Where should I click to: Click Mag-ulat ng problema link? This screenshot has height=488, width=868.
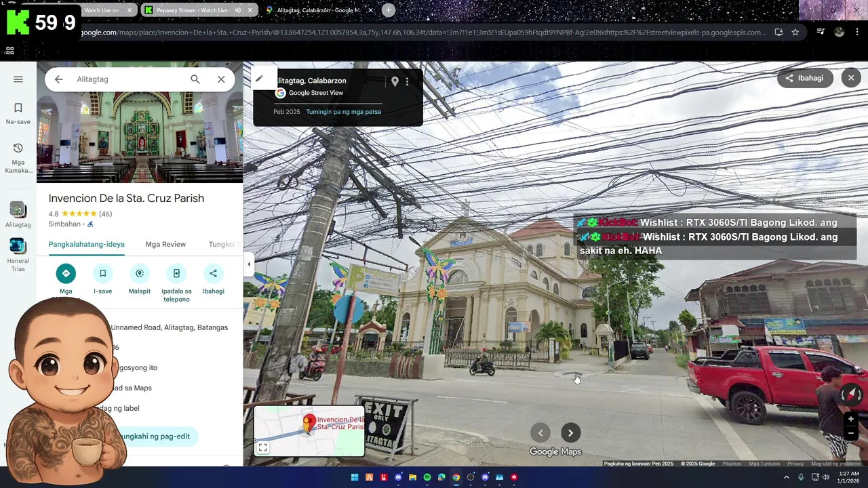coord(835,464)
